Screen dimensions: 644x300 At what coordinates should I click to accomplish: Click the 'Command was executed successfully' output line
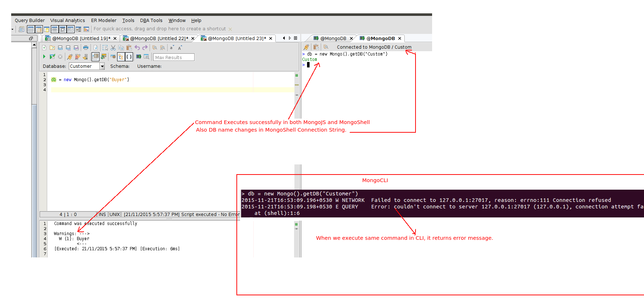tap(96, 224)
